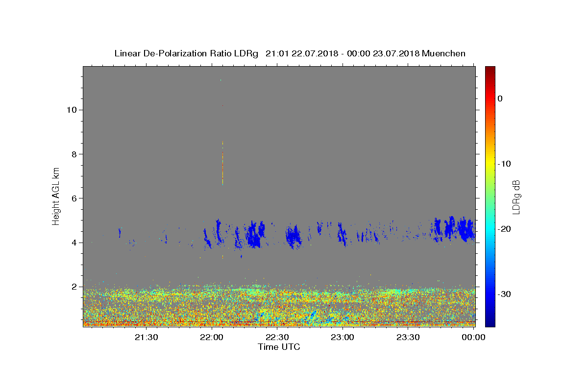Click the colorbar tick label 0
The image size is (588, 392).
(500, 98)
